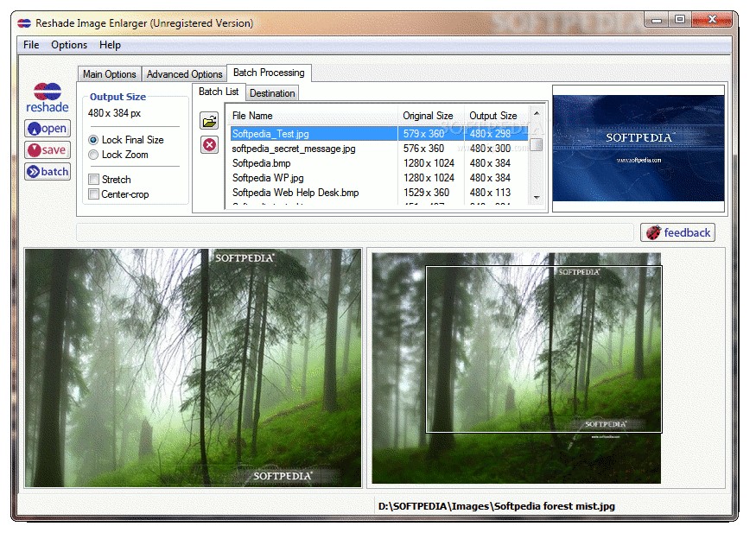This screenshot has width=756, height=539.
Task: Select the Batch List sub-tab
Action: 219,92
